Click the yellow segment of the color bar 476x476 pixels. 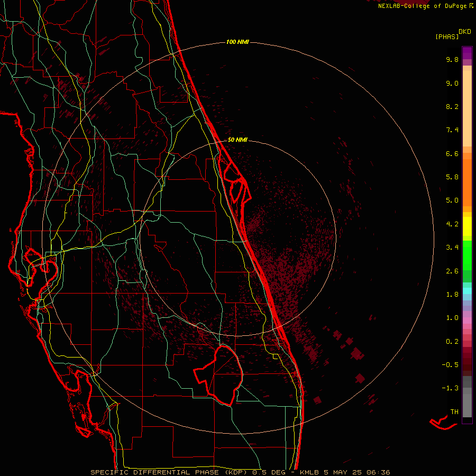467,226
